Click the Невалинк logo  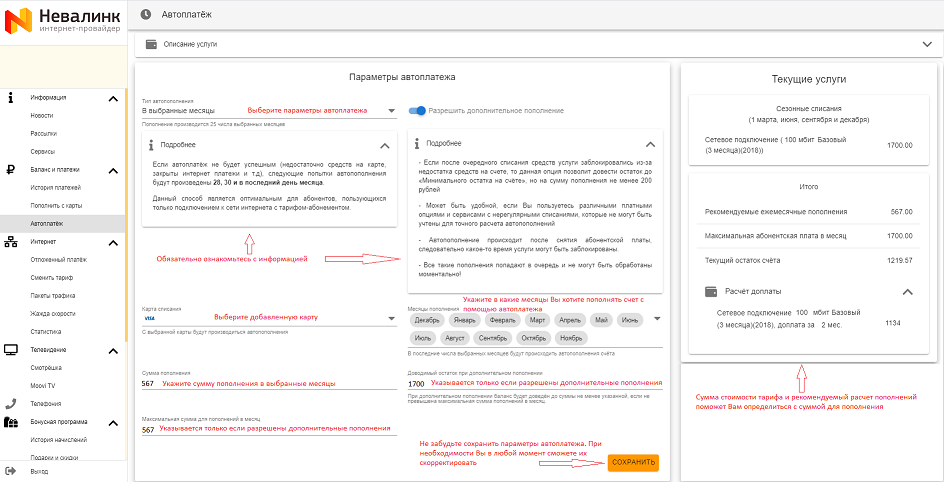click(x=62, y=20)
